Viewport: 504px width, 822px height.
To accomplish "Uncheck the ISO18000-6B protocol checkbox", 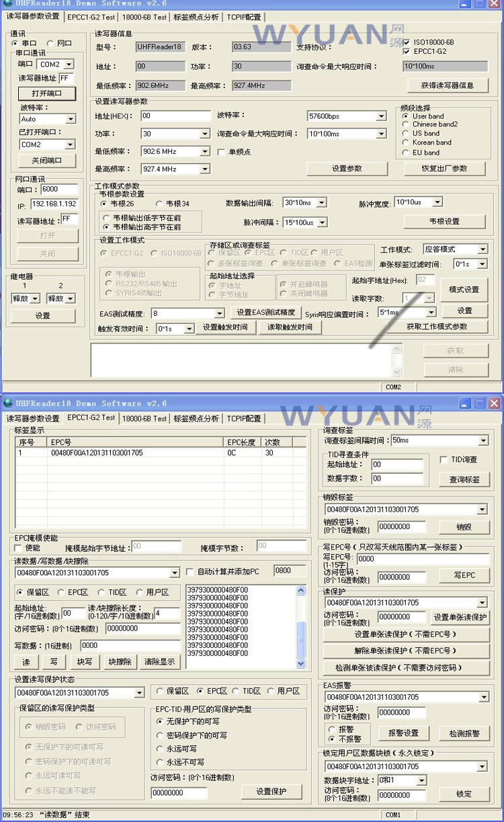I will (406, 42).
